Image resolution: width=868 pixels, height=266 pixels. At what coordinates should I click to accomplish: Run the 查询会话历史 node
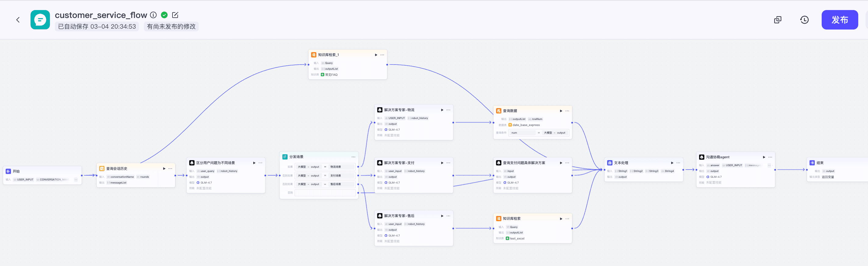click(x=164, y=169)
